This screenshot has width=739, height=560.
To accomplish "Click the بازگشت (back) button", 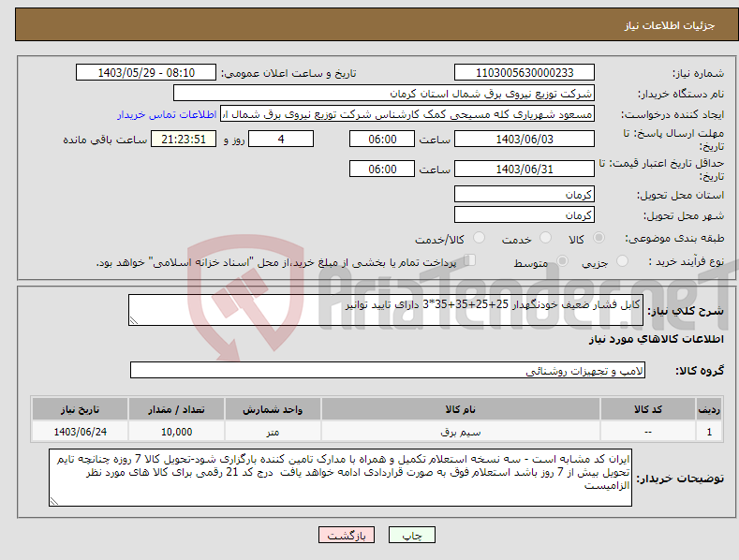I will pyautogui.click(x=347, y=535).
